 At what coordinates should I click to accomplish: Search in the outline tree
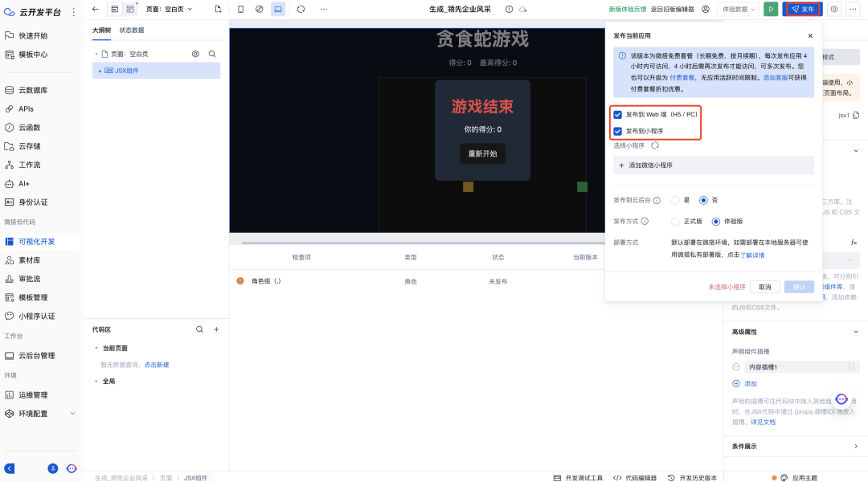pos(212,54)
